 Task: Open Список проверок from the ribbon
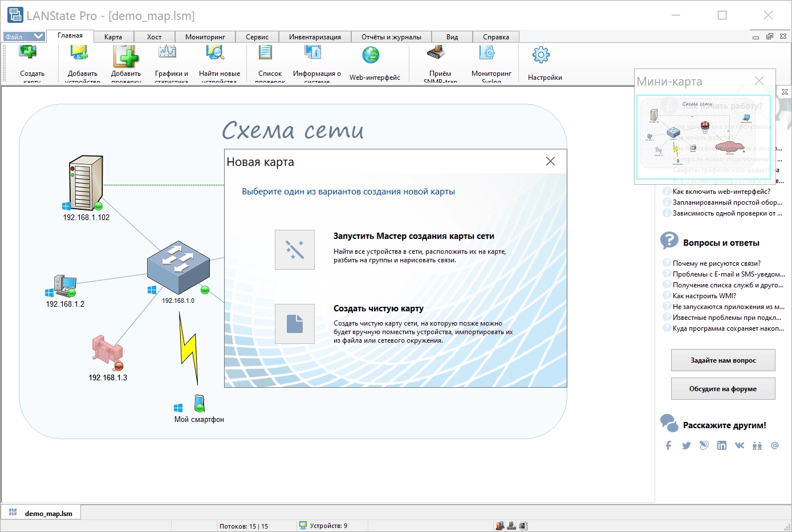tap(265, 52)
